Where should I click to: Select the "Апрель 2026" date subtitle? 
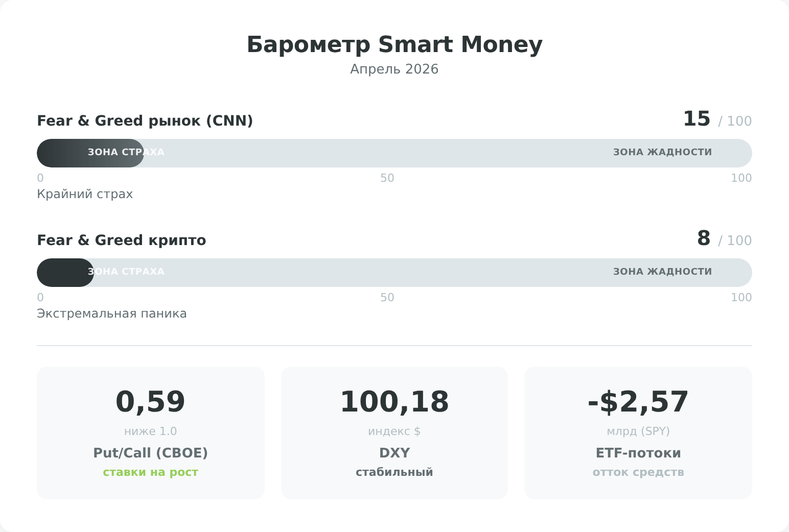point(394,69)
